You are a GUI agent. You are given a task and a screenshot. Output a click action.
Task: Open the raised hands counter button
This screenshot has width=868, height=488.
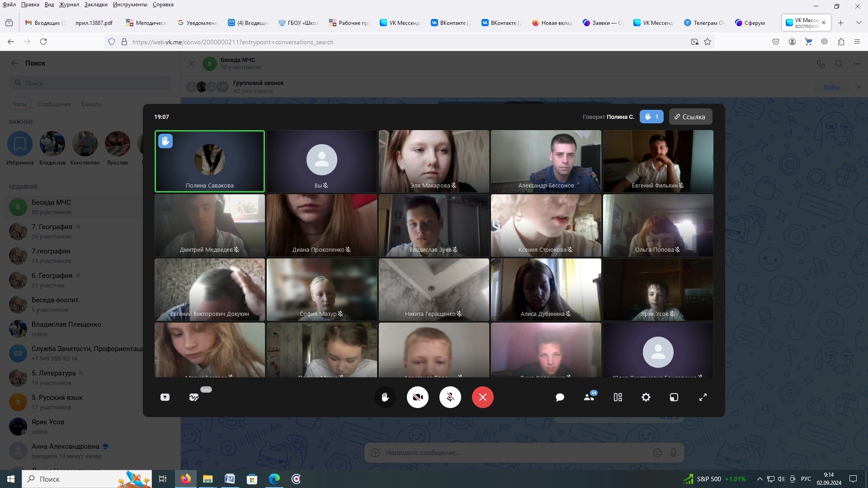pyautogui.click(x=651, y=117)
